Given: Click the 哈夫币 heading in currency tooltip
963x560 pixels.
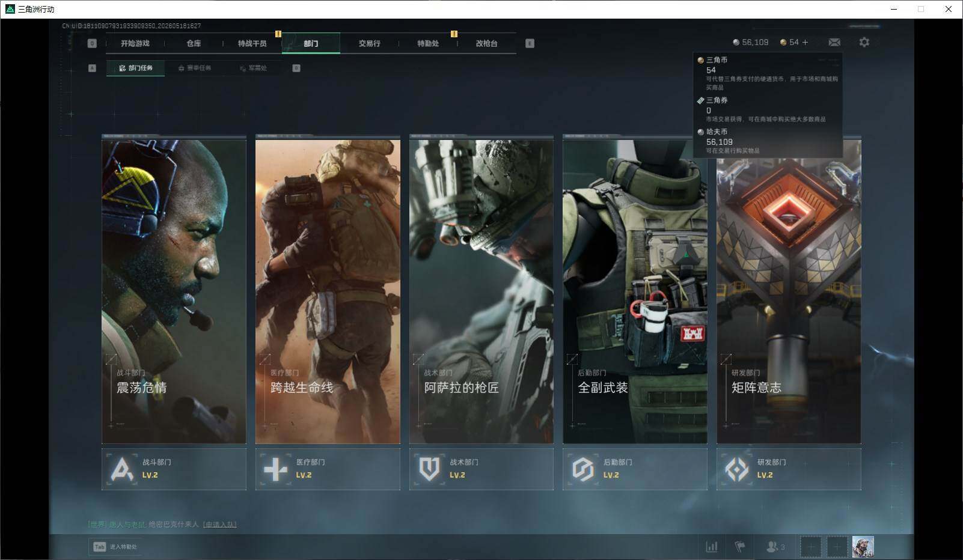Looking at the screenshot, I should (717, 132).
